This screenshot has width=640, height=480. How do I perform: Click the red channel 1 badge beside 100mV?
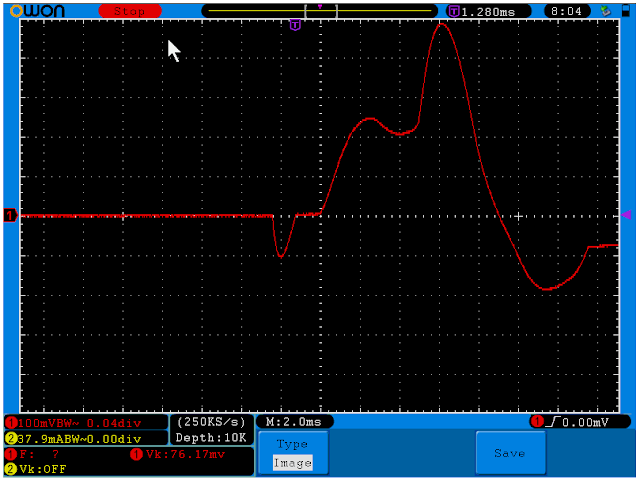point(11,423)
